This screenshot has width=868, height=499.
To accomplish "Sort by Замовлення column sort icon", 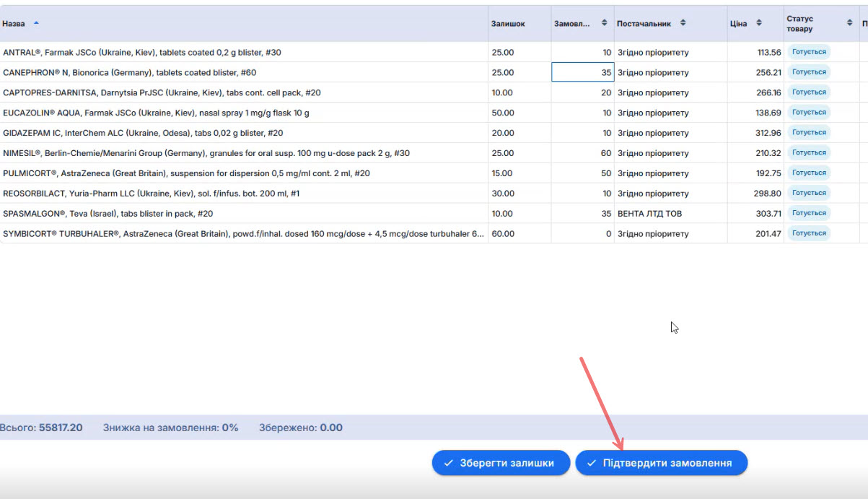I will (604, 23).
